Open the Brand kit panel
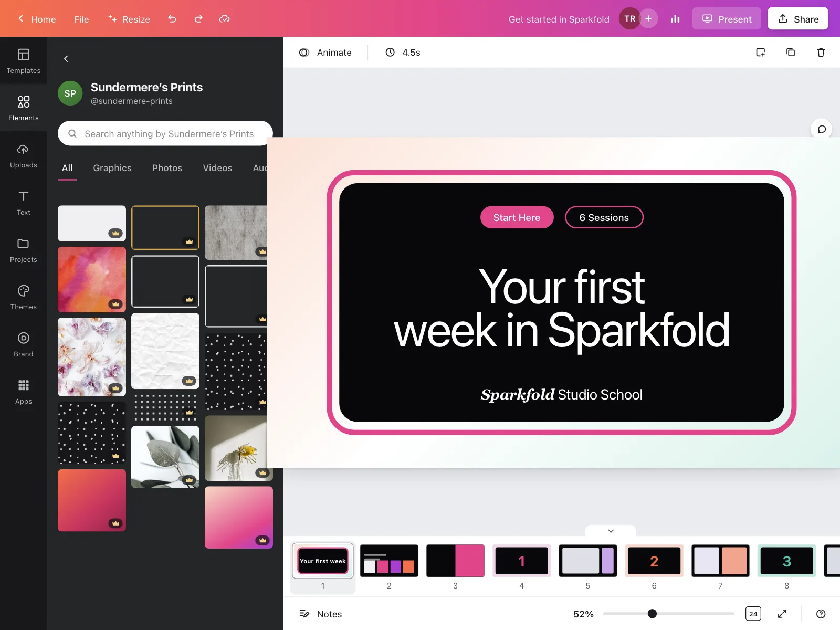This screenshot has height=630, width=840. (24, 344)
